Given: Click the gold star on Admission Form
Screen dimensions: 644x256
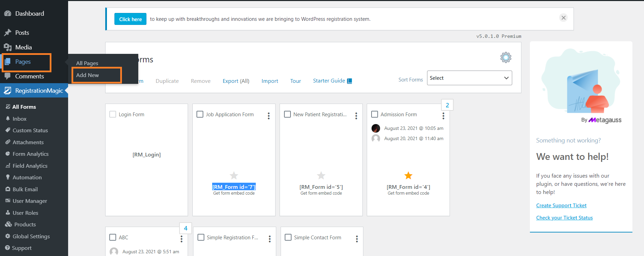Looking at the screenshot, I should tap(408, 176).
